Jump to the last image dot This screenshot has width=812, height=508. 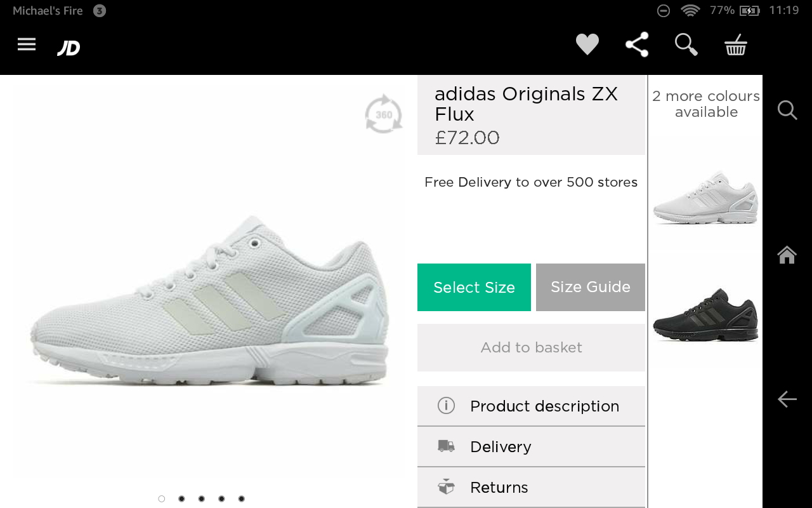coord(241,498)
